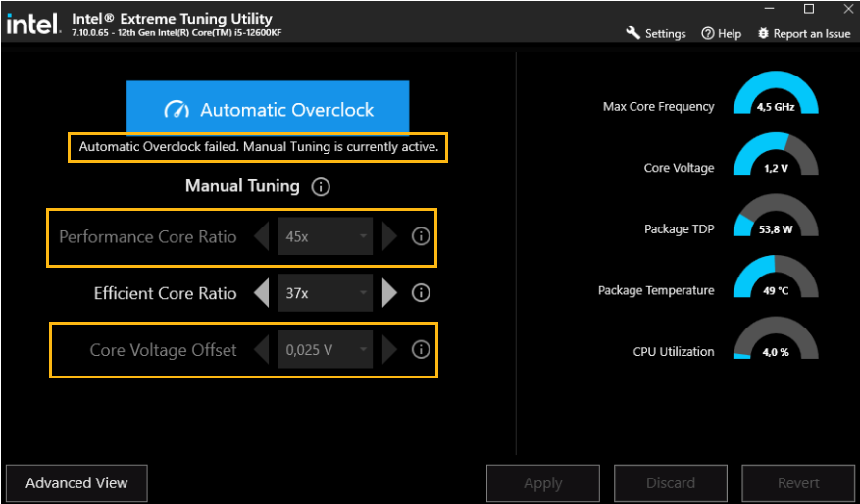
Task: Decrease Core Voltage Offset with left arrow
Action: click(x=262, y=349)
